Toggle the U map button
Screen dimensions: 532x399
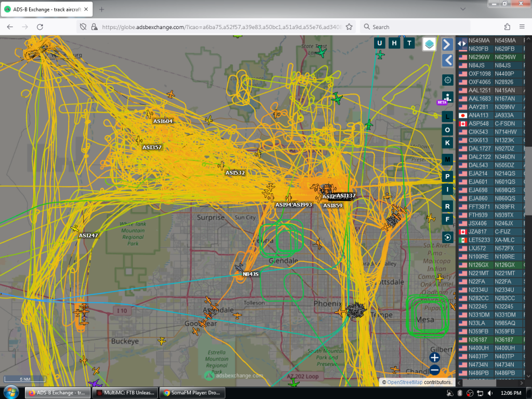click(379, 43)
